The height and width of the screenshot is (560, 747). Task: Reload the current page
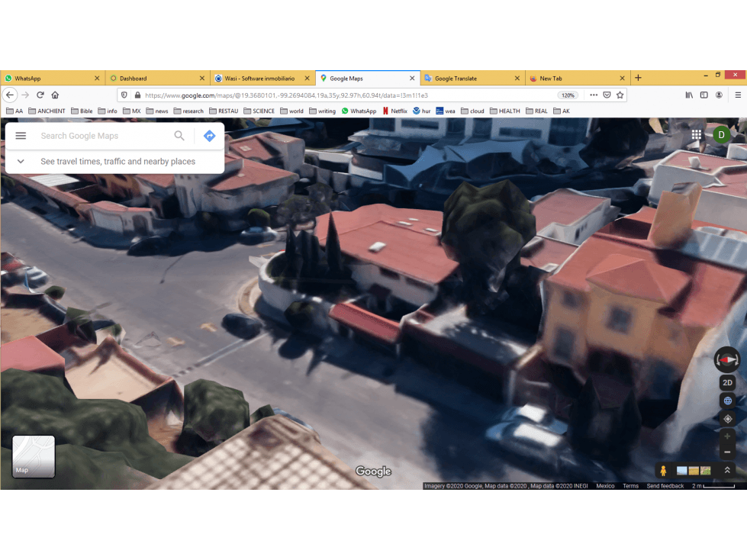coord(40,95)
